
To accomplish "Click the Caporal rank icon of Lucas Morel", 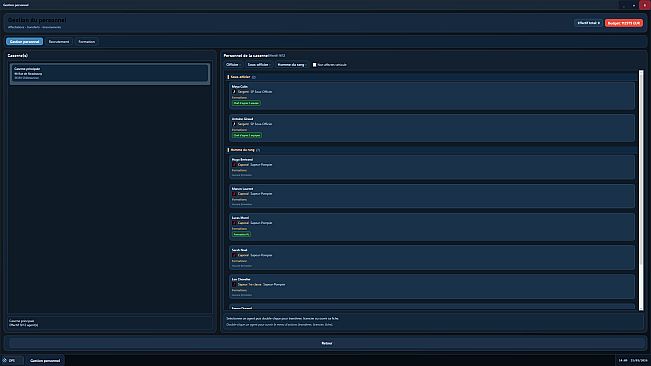I will (234, 223).
